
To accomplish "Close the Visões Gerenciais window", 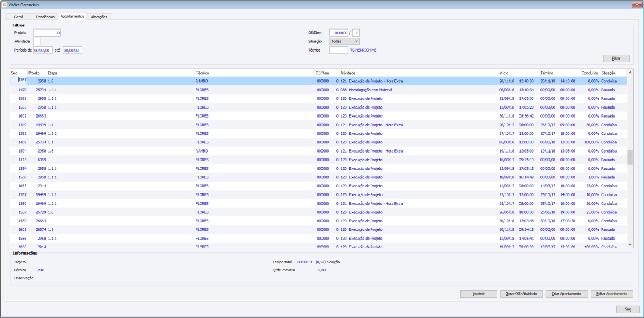I will [638, 4].
